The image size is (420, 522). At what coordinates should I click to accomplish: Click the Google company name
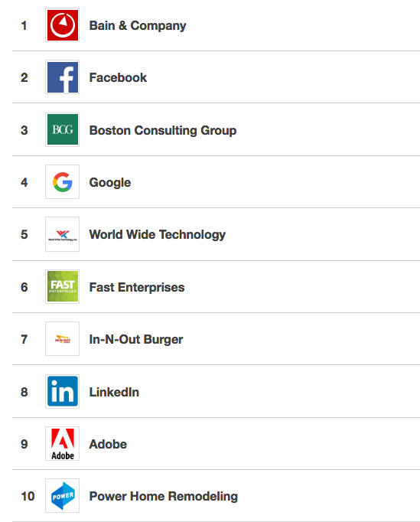point(110,183)
